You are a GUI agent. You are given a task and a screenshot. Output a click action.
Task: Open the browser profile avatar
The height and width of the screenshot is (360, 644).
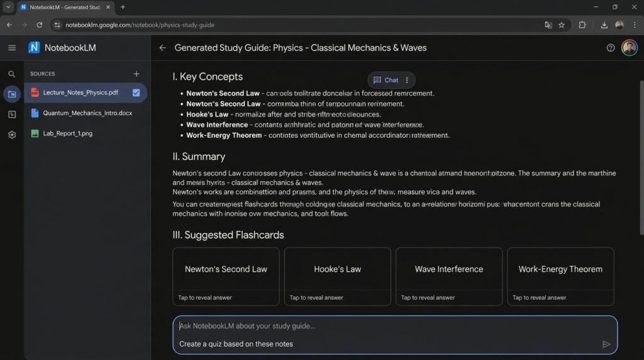[619, 25]
